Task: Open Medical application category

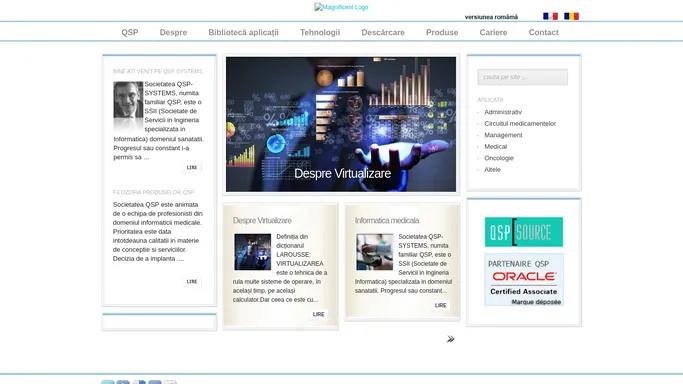Action: tap(496, 147)
